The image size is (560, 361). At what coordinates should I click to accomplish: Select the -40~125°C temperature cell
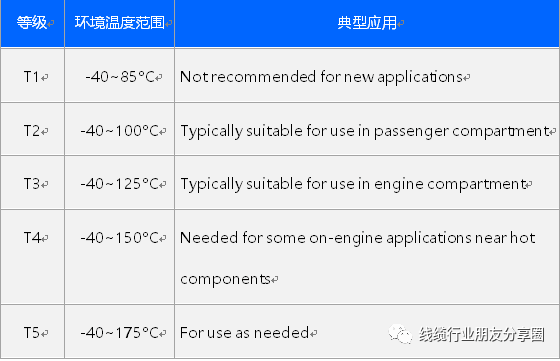120,183
